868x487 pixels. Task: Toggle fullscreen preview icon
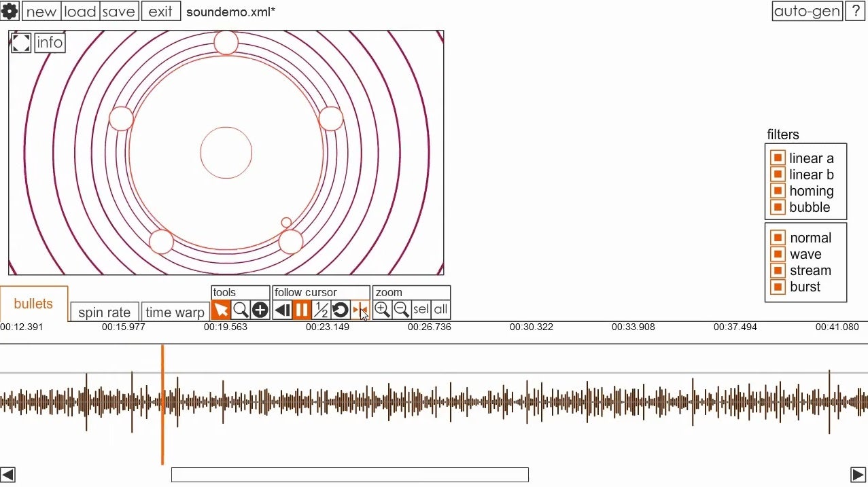tap(21, 43)
